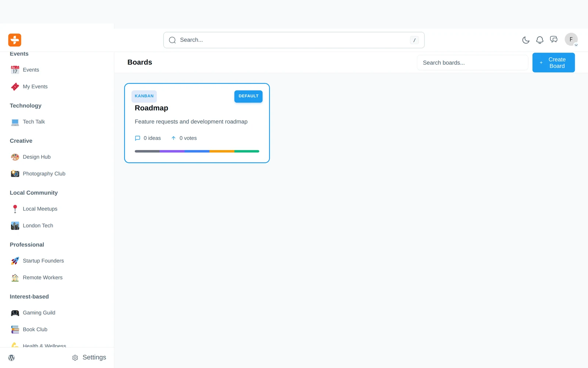This screenshot has height=368, width=588.
Task: Click the DEFAULT badge on Roadmap card
Action: coord(248,96)
